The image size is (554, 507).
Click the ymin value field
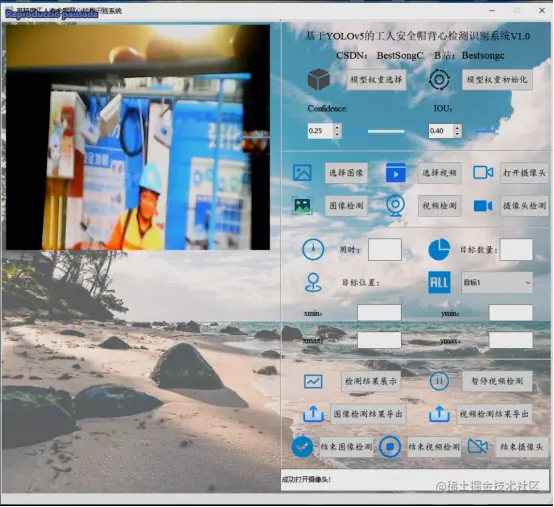coord(511,313)
